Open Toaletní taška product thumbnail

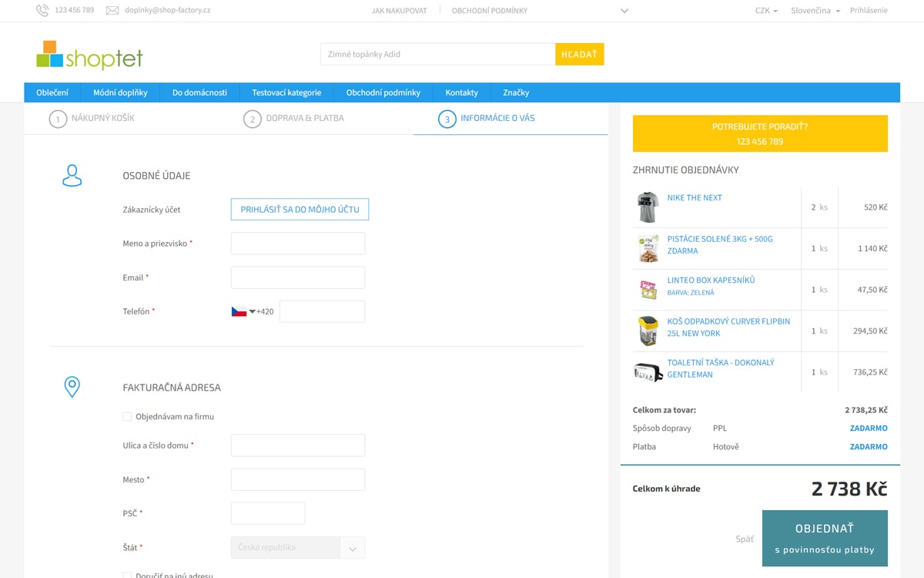coord(648,372)
